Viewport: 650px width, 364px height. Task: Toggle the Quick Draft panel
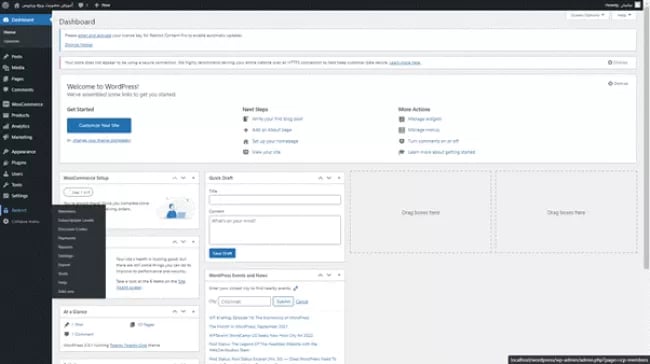coord(339,178)
